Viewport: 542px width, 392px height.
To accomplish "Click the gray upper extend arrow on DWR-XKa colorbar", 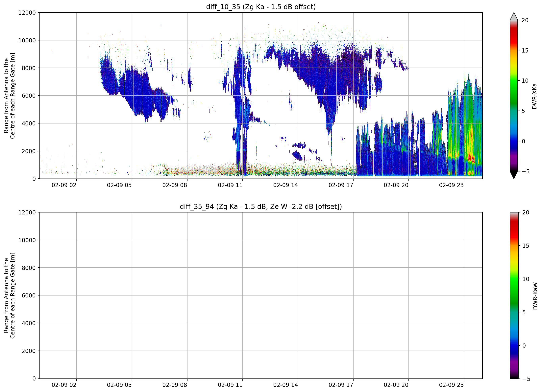I will pos(514,16).
